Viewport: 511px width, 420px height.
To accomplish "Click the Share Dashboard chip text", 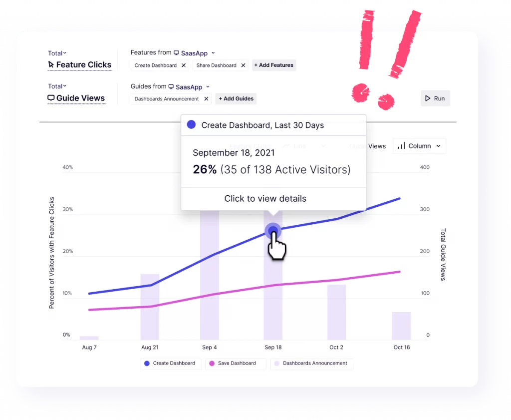I will tap(217, 65).
